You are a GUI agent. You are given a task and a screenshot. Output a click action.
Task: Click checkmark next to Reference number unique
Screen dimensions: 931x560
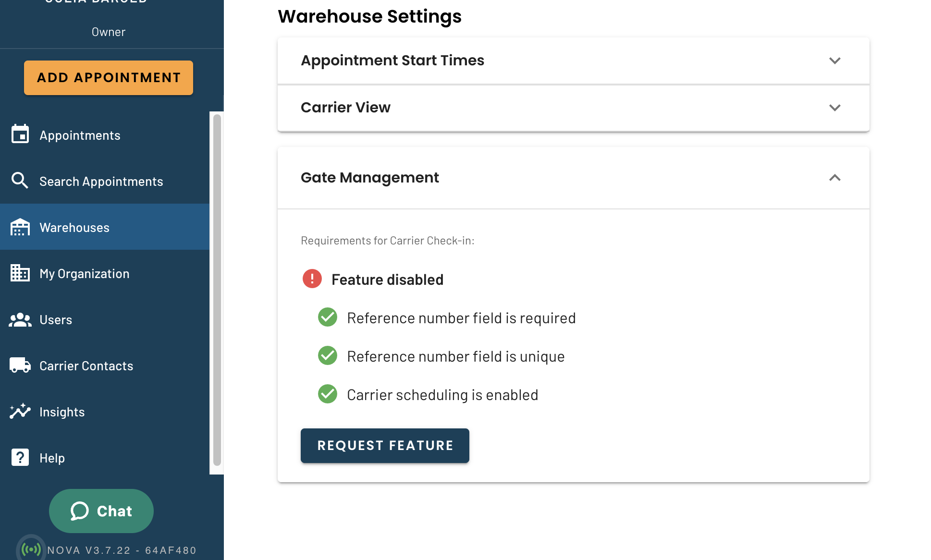(328, 355)
